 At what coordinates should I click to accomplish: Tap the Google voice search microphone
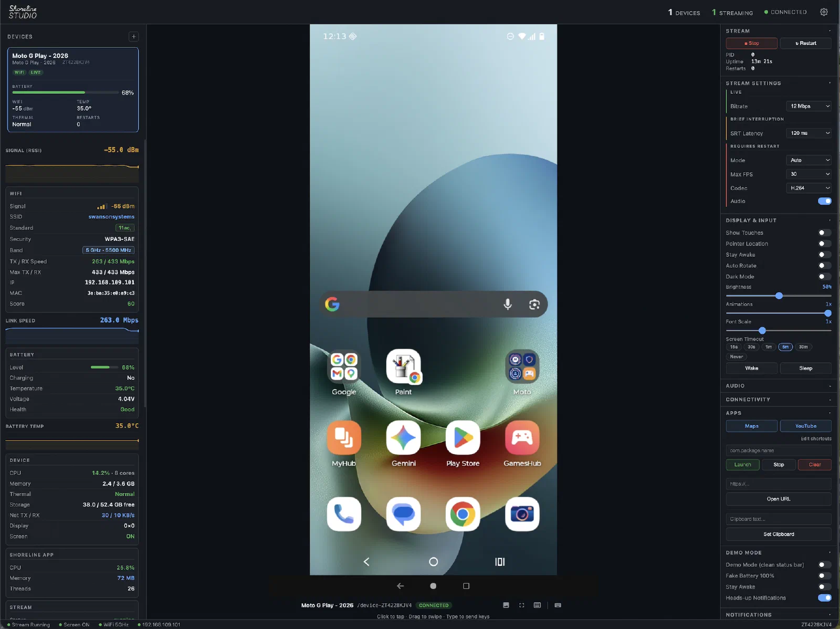pyautogui.click(x=508, y=304)
